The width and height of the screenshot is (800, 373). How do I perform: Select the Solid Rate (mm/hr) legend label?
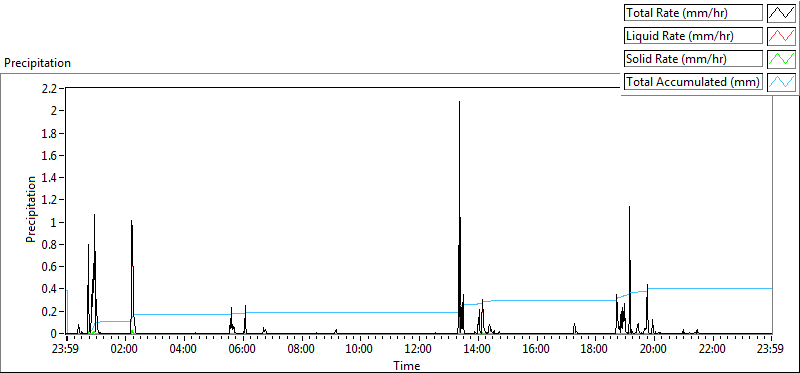693,59
